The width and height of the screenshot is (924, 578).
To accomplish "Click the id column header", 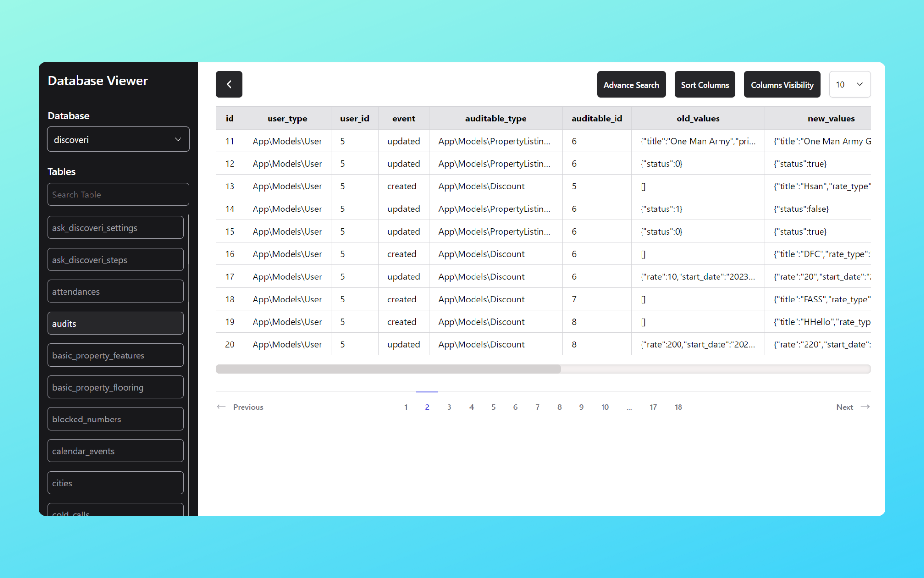I will click(x=230, y=118).
